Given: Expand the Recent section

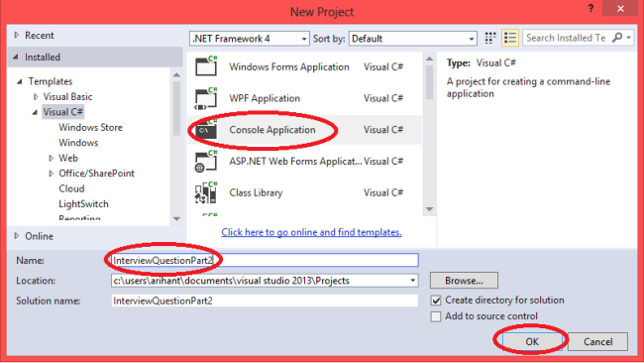Looking at the screenshot, I should (x=17, y=35).
